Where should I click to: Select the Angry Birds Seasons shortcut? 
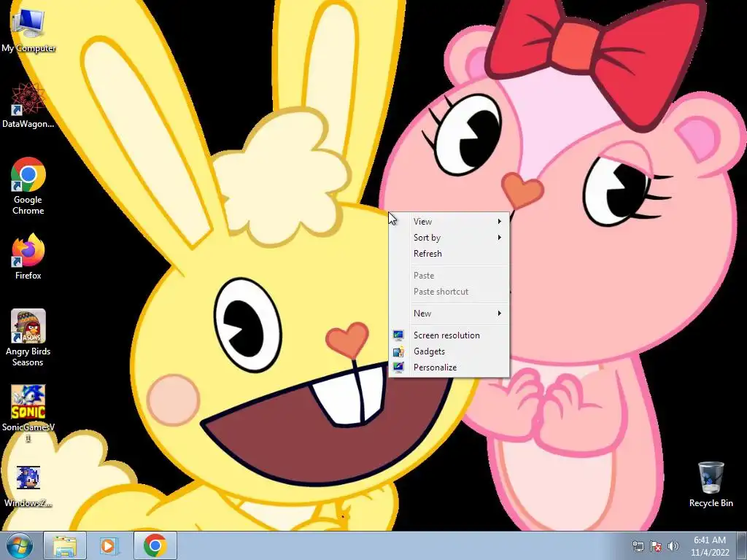click(x=28, y=338)
